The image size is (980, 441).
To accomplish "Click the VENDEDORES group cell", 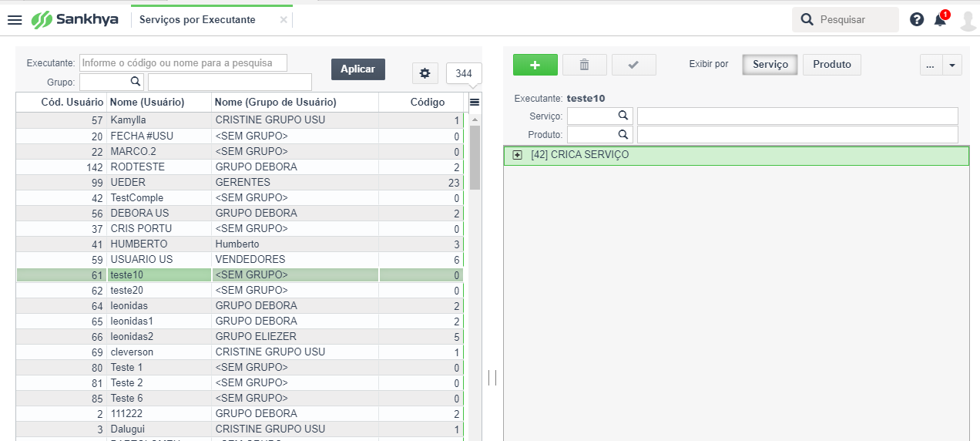I will (295, 259).
